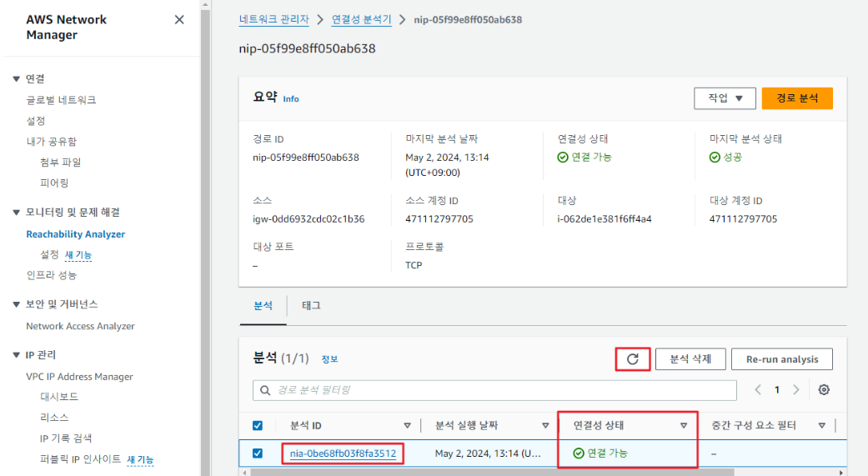Viewport: 868px width, 476px height.
Task: Click 연결 가능 status in table row
Action: (600, 453)
